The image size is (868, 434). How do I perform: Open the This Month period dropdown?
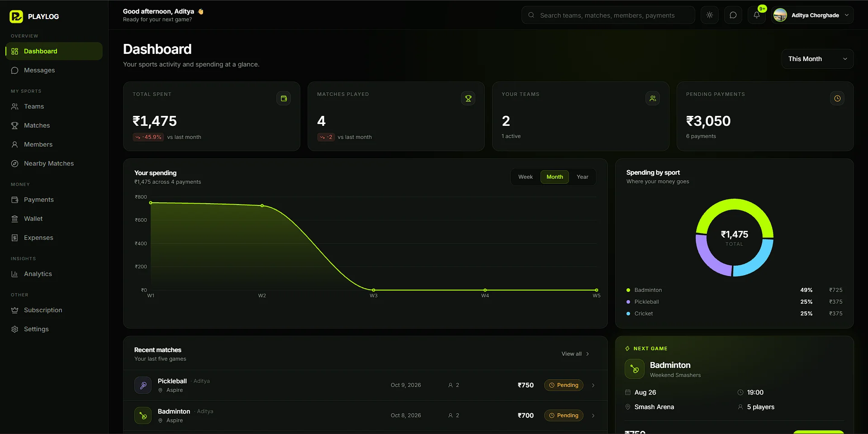[817, 59]
